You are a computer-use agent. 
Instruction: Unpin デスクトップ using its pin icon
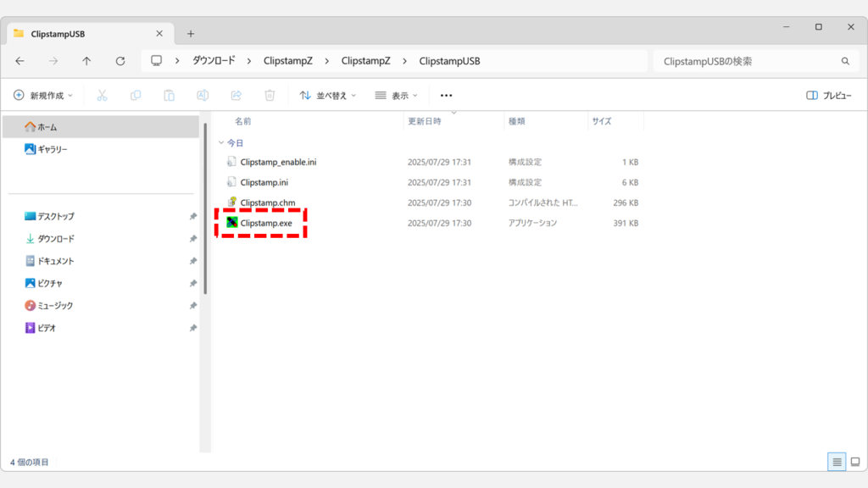point(192,216)
